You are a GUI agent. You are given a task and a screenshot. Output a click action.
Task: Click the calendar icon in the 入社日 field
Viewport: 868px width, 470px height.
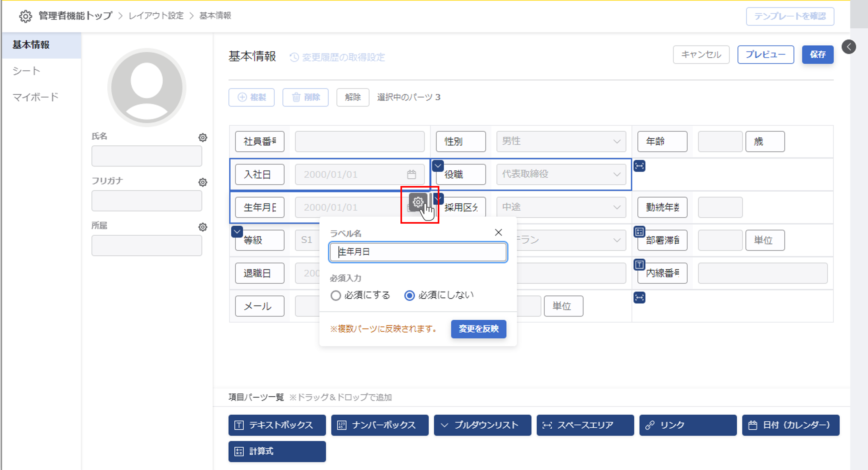pos(412,175)
